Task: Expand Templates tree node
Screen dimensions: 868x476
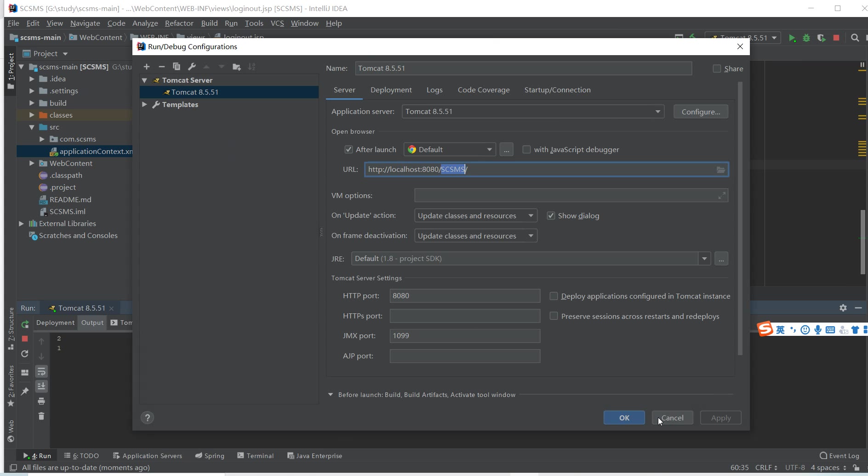Action: pyautogui.click(x=144, y=104)
